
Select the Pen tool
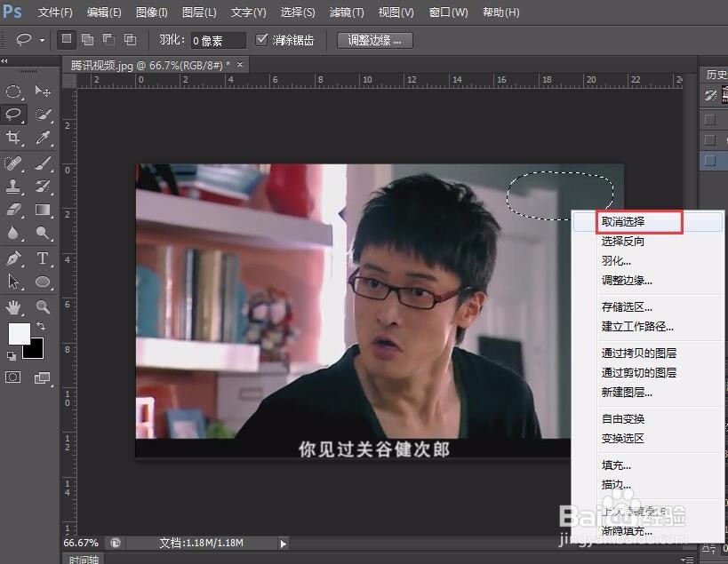[x=13, y=258]
